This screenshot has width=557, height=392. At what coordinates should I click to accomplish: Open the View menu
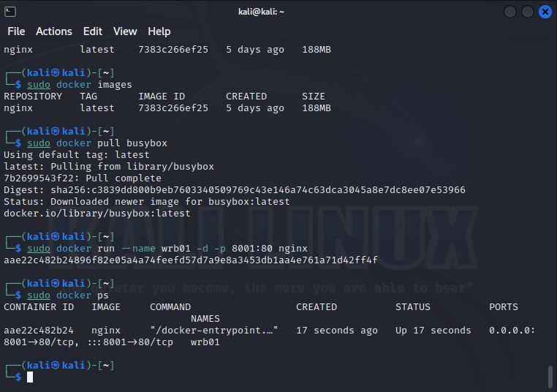click(125, 31)
